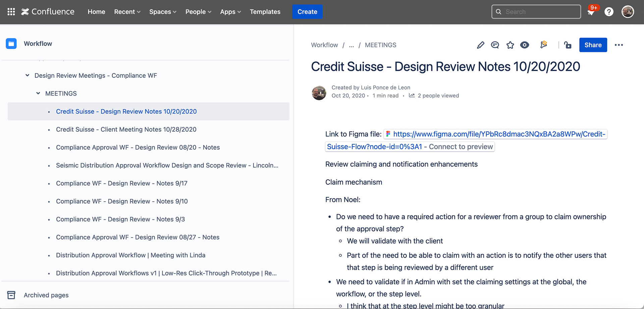Click 'From Noel:' text
This screenshot has height=309, width=644.
point(343,200)
